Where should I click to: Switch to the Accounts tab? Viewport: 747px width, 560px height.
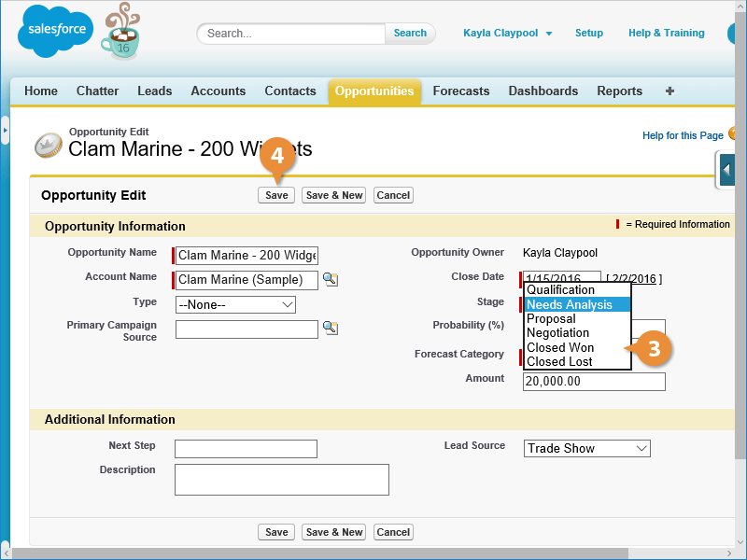[218, 91]
